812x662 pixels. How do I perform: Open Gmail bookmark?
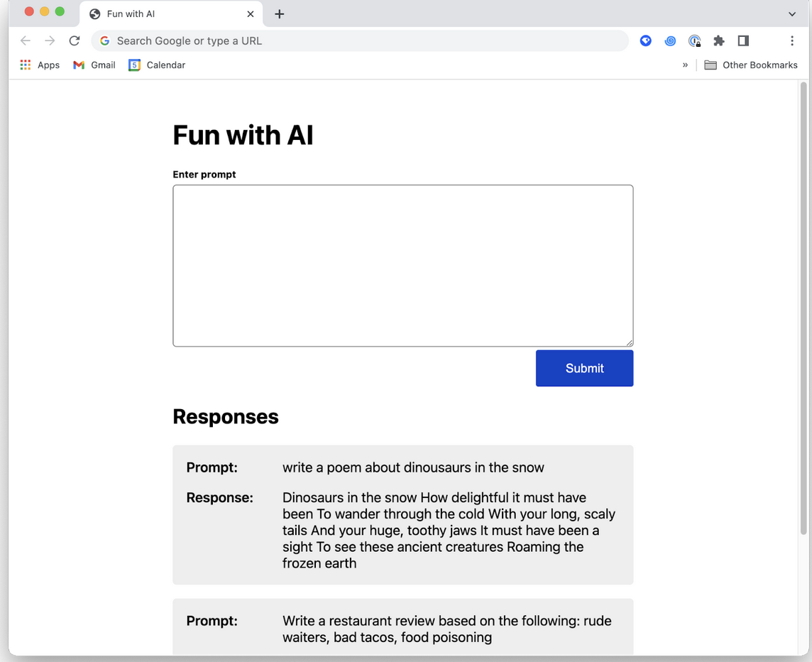click(94, 65)
